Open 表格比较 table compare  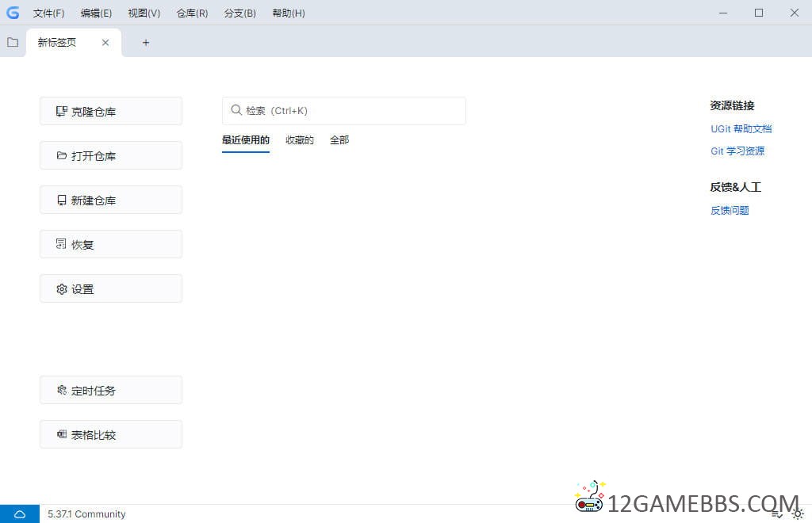111,434
